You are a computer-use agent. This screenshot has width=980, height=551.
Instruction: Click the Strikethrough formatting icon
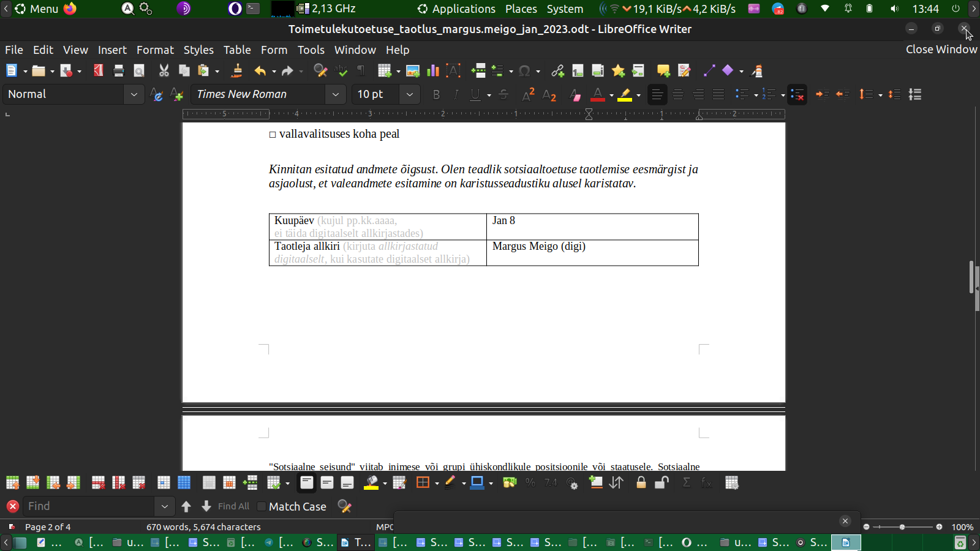tap(503, 94)
